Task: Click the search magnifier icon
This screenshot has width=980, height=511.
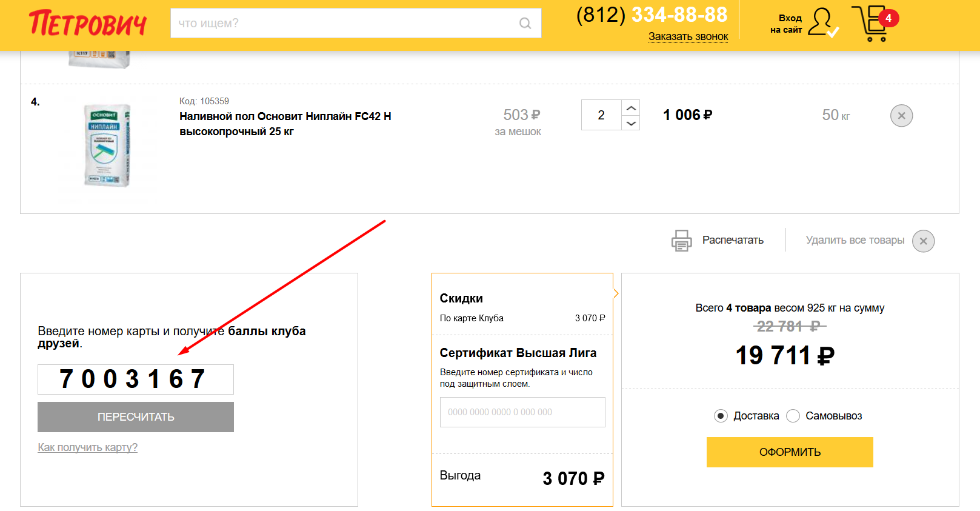Action: point(525,24)
